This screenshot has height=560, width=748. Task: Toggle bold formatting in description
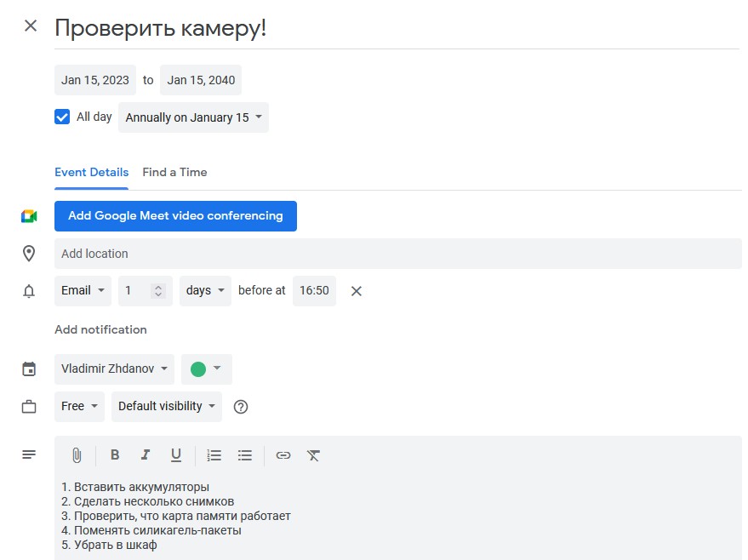click(115, 455)
